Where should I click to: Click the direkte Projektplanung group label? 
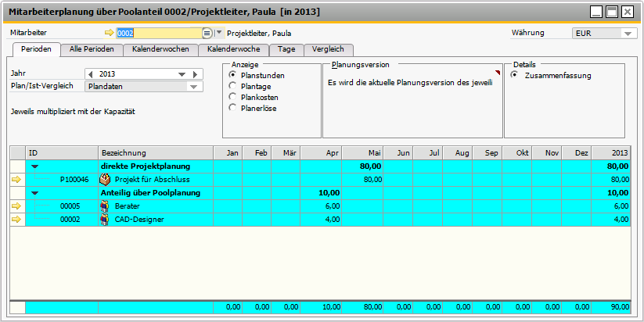click(146, 166)
